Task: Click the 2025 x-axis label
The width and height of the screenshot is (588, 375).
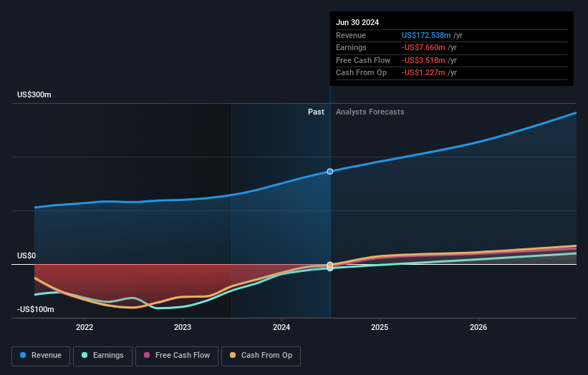Action: click(380, 327)
